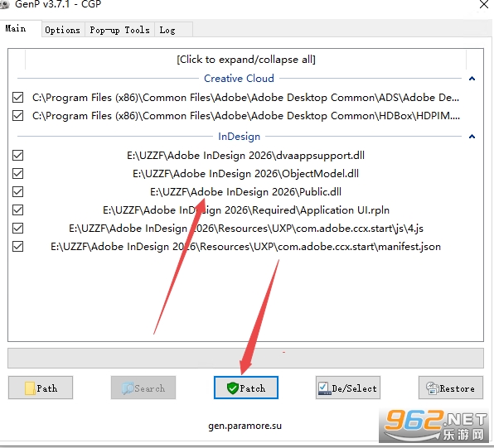Collapse the Creative Cloud section arrow
494x448 pixels.
(x=472, y=79)
